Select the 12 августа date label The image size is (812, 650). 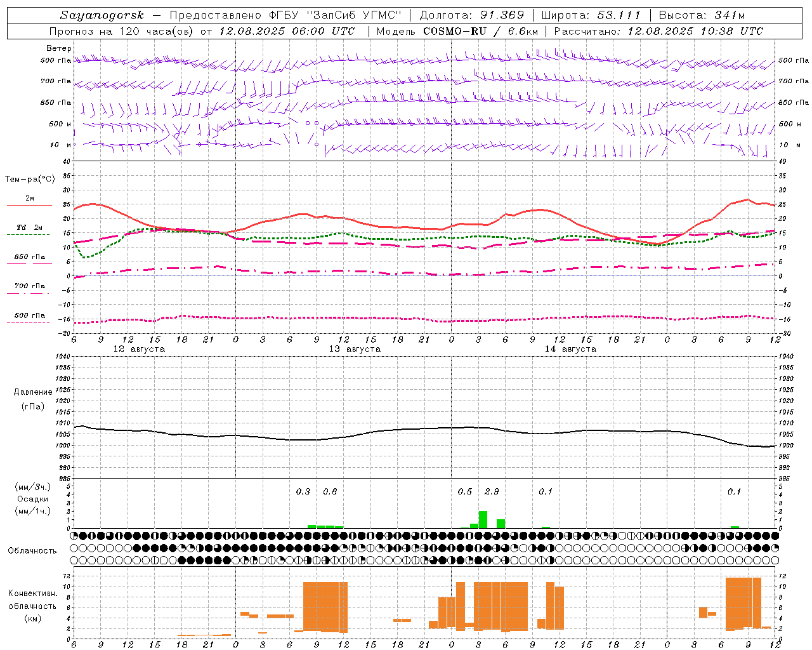(x=139, y=349)
